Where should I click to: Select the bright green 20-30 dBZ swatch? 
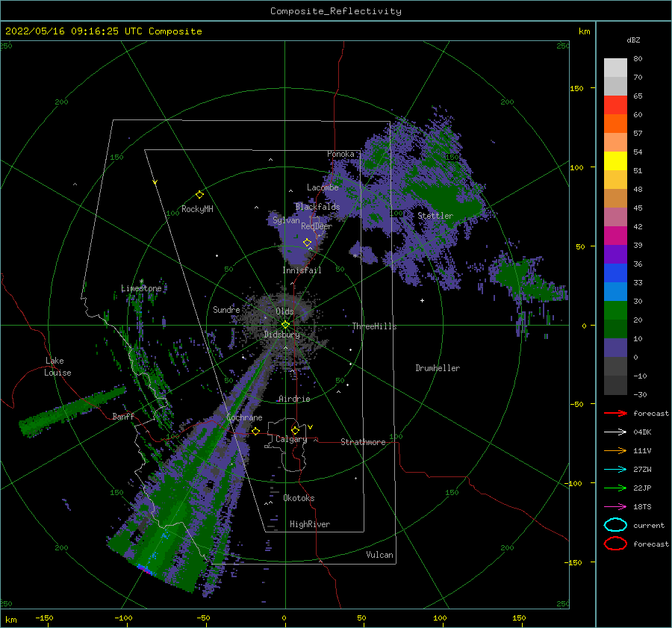coord(615,311)
